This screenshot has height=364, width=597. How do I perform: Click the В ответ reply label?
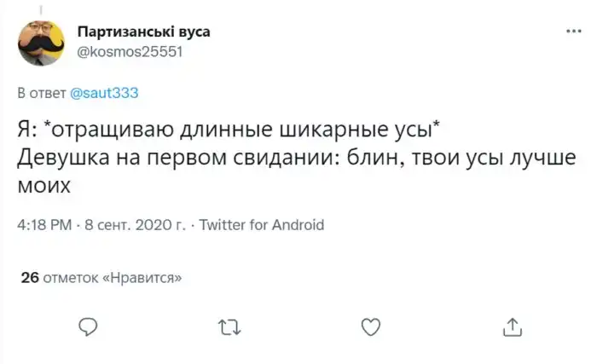pos(37,91)
